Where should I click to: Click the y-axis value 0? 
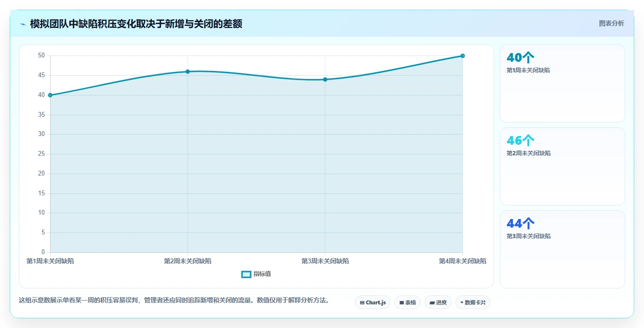pyautogui.click(x=43, y=252)
